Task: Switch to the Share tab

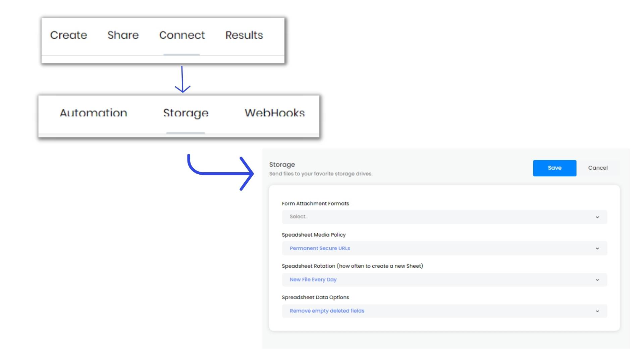Action: (123, 35)
